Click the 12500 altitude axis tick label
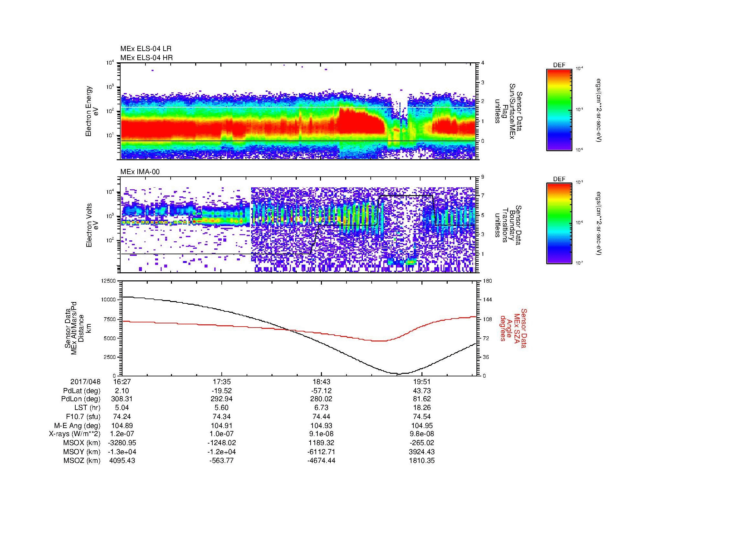The image size is (756, 534). coord(109,281)
